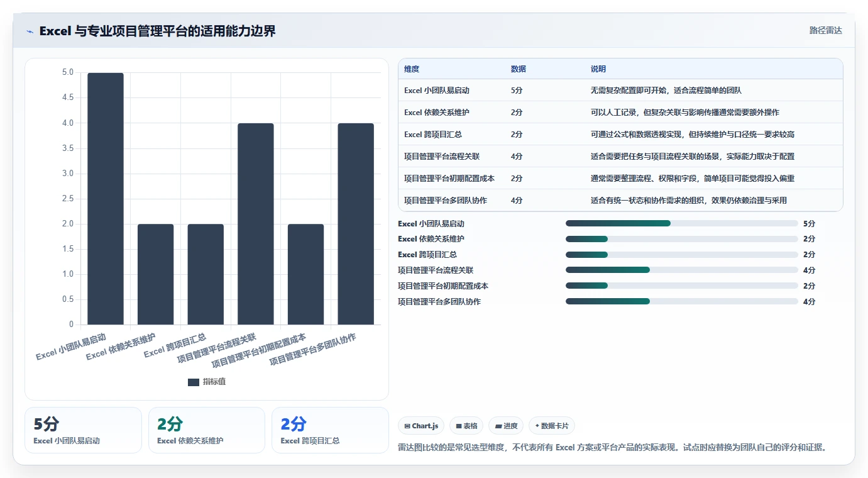
Task: Click the 项目管理平台多团队协作 progress bar
Action: [x=682, y=301]
